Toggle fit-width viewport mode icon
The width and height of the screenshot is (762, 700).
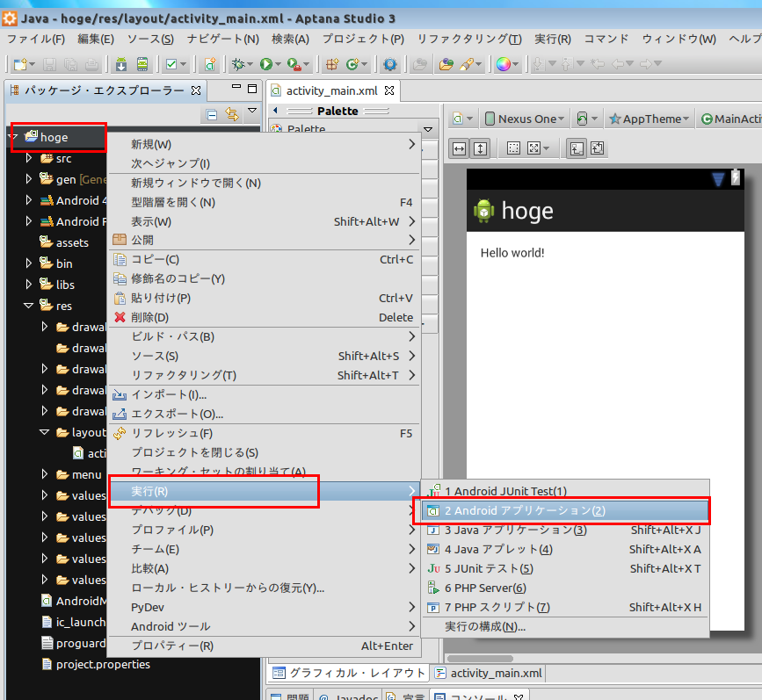point(460,148)
